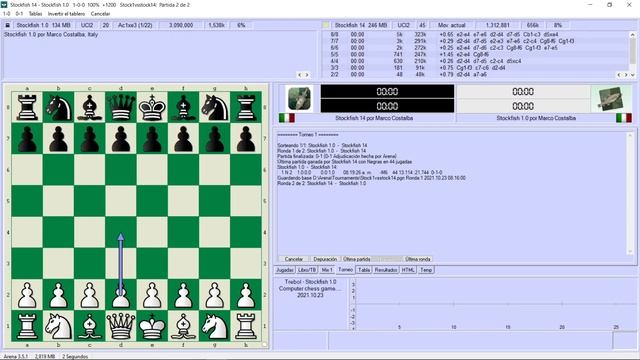The height and width of the screenshot is (360, 640).
Task: Click Cancelar in the top menu bar
Action: pos(100,14)
